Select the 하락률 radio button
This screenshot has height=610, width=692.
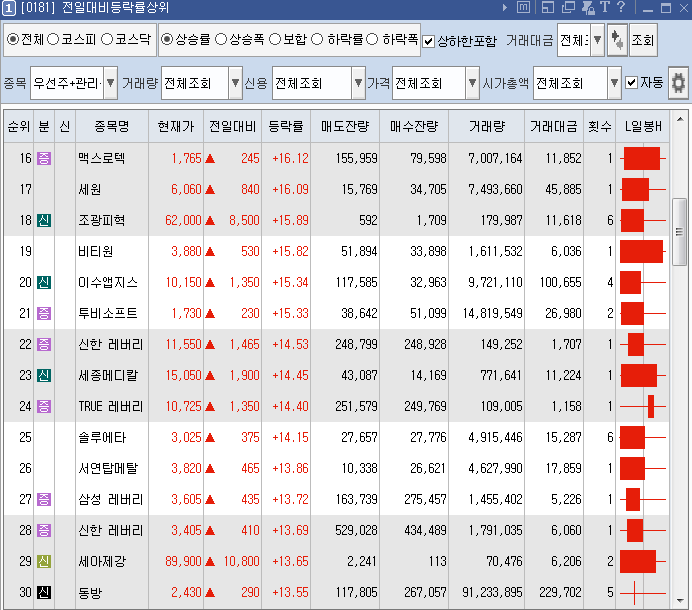317,40
